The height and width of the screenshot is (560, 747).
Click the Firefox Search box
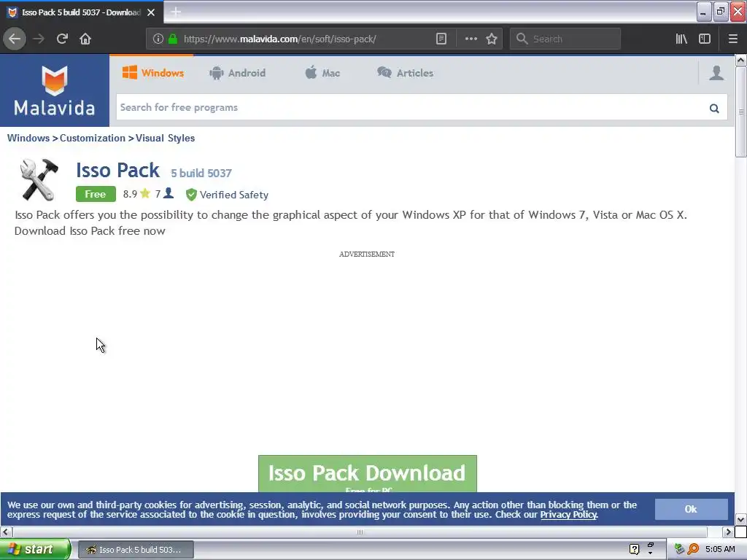click(565, 39)
